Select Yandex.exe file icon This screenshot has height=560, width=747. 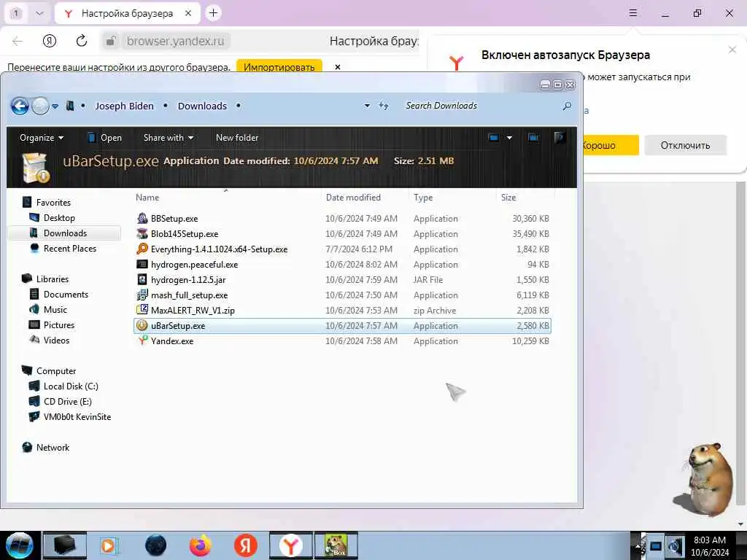pyautogui.click(x=142, y=341)
